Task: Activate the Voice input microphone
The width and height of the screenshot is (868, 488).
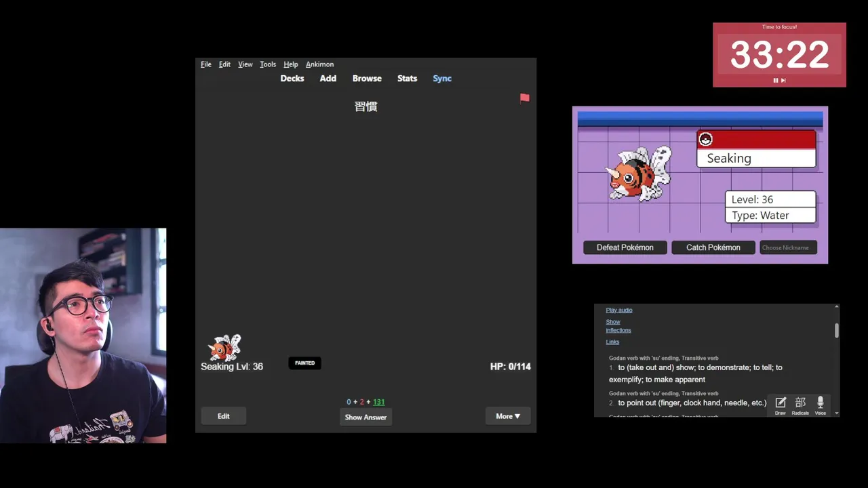Action: [820, 405]
